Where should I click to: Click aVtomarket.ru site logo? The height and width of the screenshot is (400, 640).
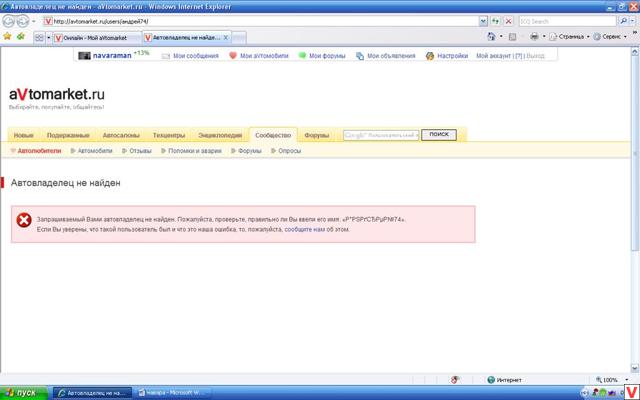pyautogui.click(x=57, y=95)
